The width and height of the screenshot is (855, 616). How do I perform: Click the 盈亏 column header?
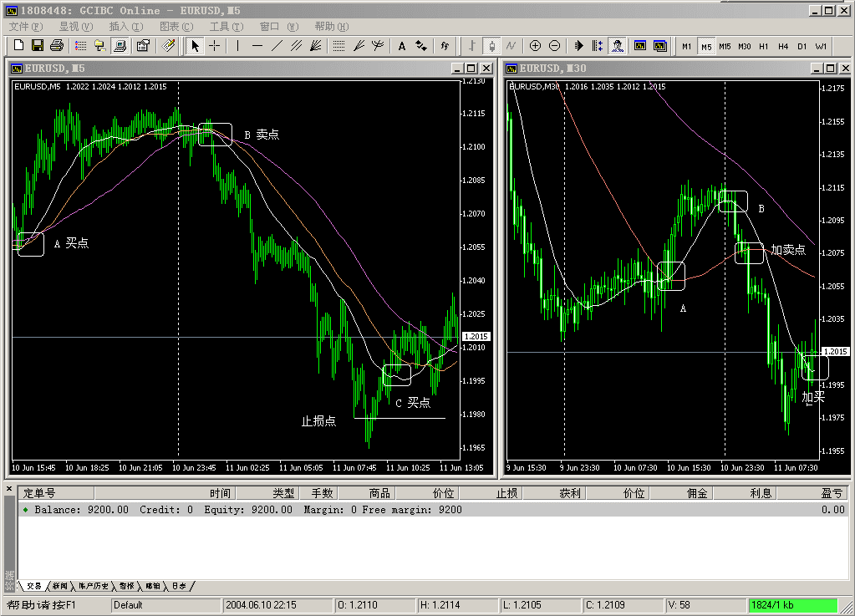click(x=813, y=493)
